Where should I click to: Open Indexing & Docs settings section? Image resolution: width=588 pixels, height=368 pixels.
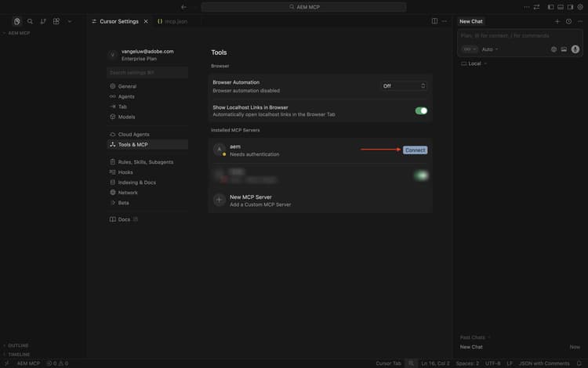(x=147, y=182)
